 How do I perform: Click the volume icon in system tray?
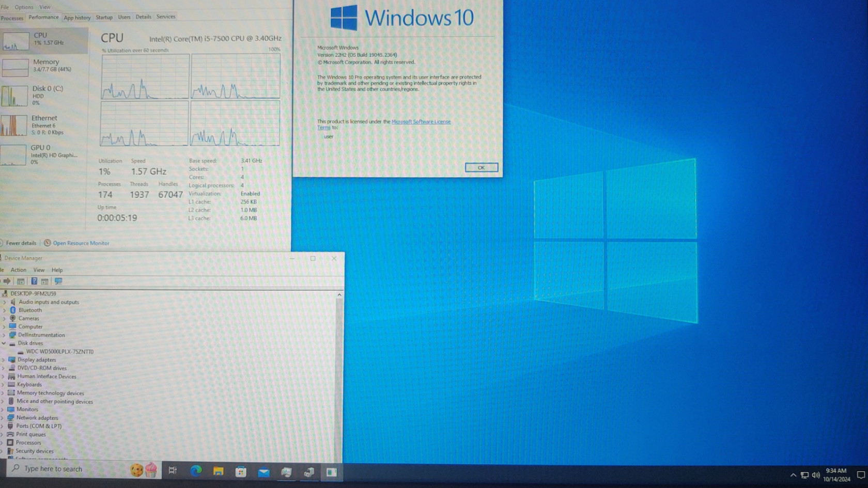(816, 475)
